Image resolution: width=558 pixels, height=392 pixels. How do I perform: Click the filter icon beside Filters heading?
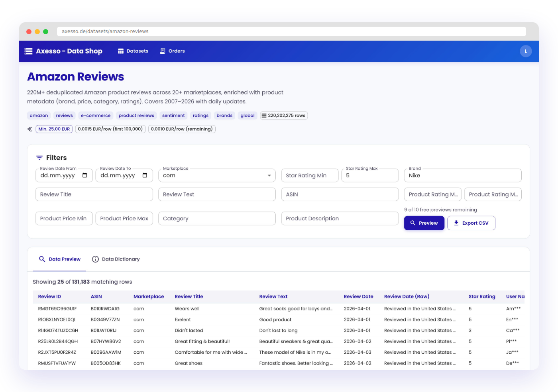39,158
